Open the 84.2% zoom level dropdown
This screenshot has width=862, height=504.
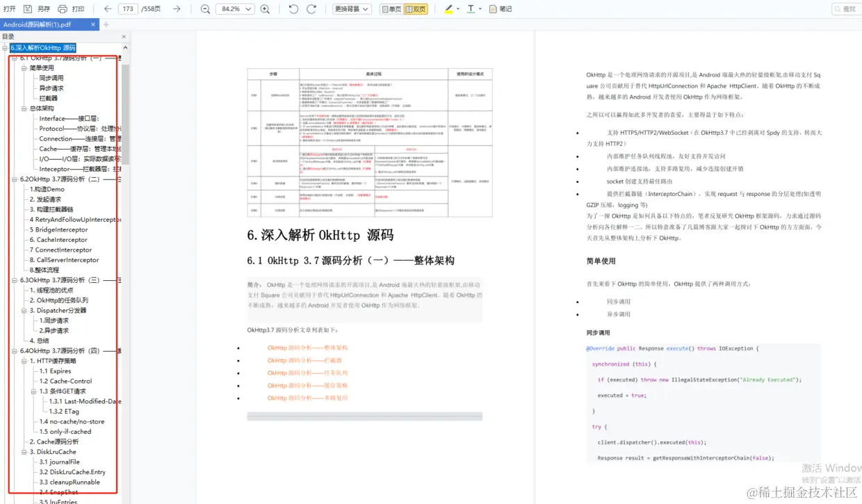tap(235, 9)
